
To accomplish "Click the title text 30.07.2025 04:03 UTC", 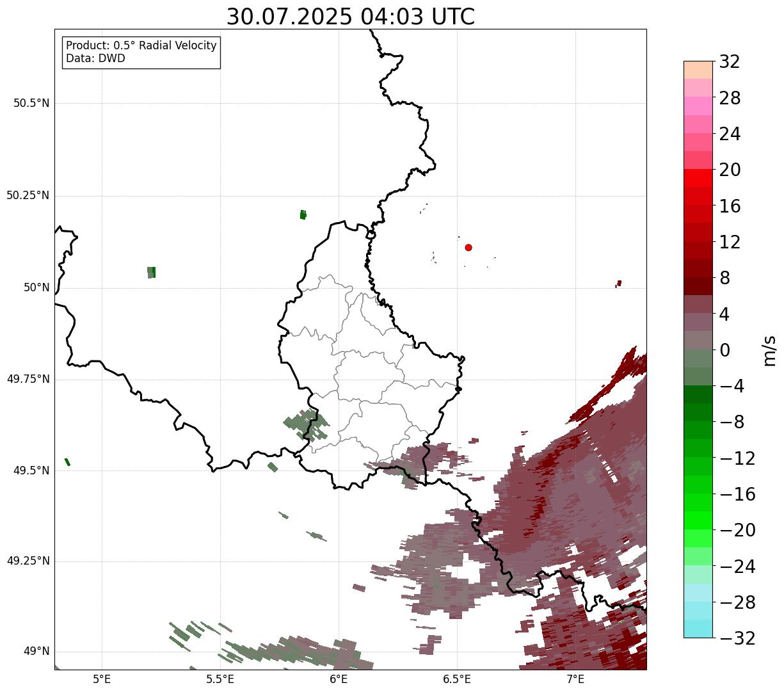I will (x=351, y=17).
